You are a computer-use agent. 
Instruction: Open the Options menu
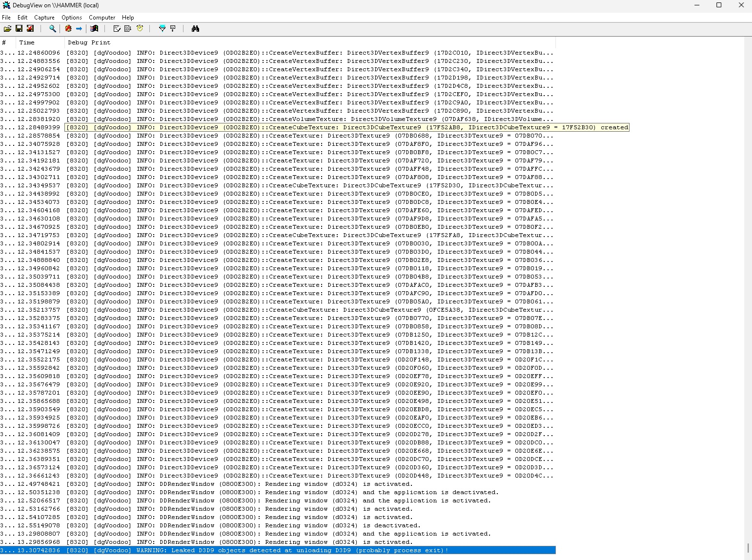coord(72,18)
